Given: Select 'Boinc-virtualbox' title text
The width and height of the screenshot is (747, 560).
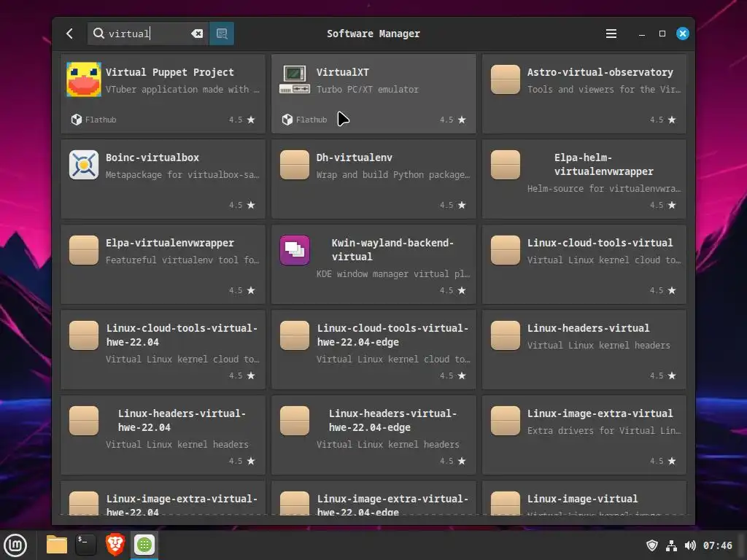Looking at the screenshot, I should click(152, 157).
